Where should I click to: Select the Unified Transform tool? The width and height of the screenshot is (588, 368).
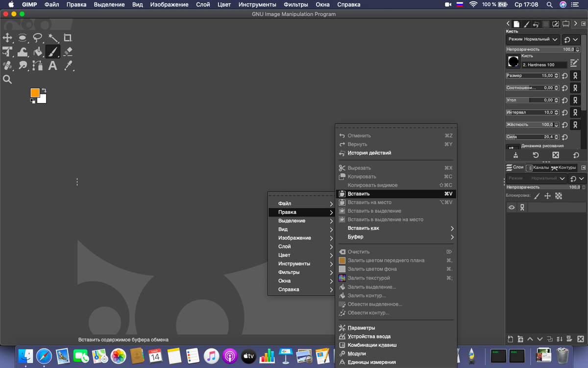(x=7, y=52)
